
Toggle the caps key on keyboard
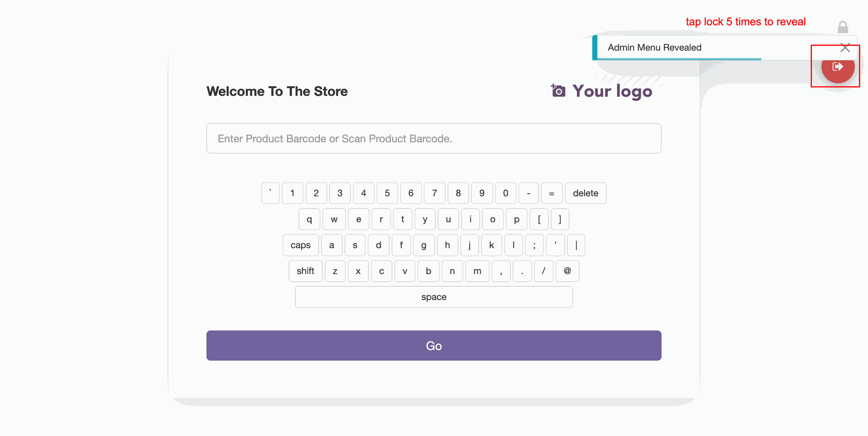(301, 245)
